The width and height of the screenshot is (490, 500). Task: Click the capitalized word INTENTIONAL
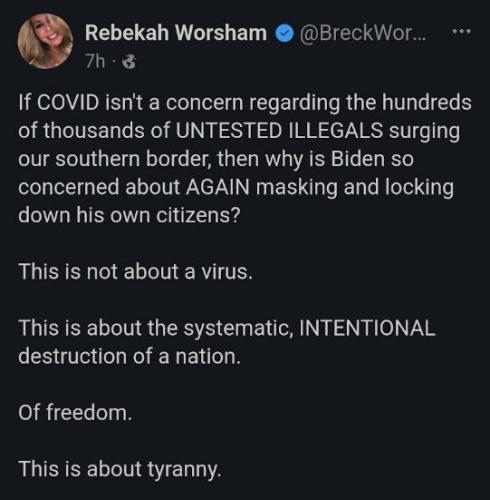click(367, 328)
